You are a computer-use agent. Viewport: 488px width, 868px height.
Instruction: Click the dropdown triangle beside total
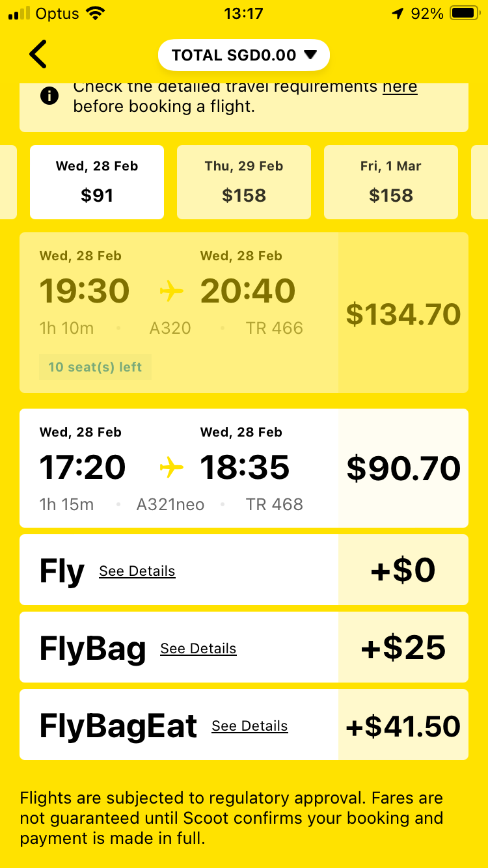click(310, 55)
